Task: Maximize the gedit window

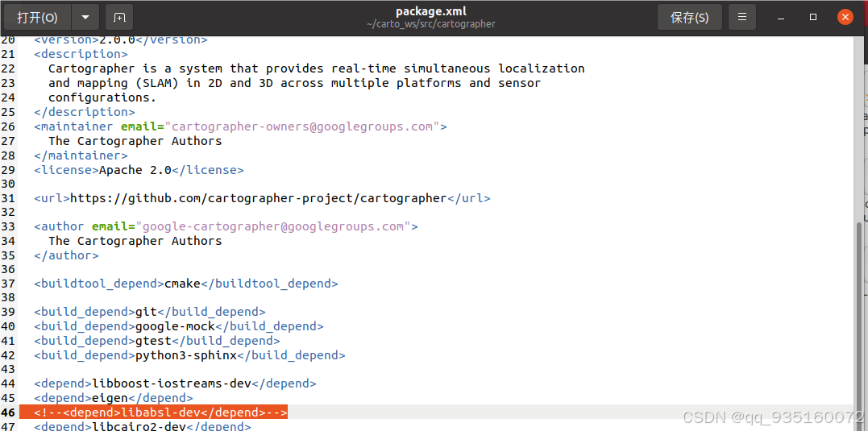Action: click(x=813, y=17)
